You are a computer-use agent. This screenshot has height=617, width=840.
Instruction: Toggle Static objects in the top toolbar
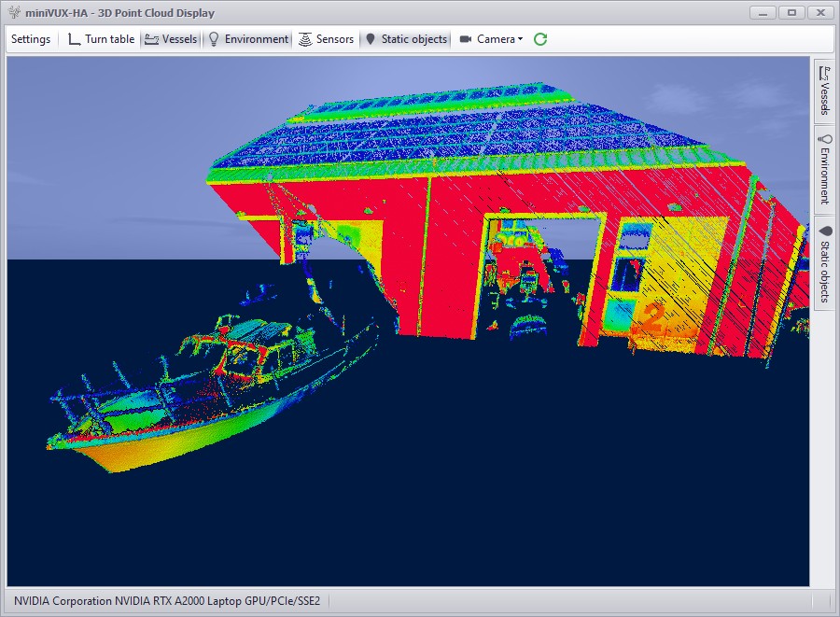(405, 39)
